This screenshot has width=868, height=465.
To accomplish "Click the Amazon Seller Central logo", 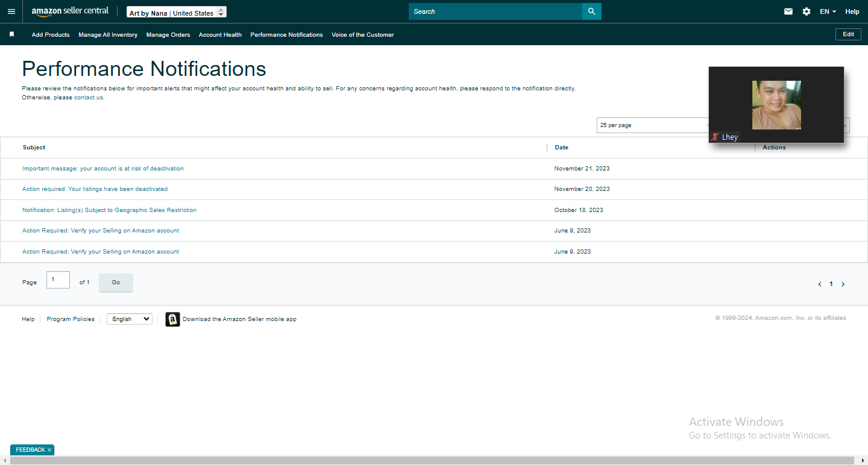I will [70, 11].
